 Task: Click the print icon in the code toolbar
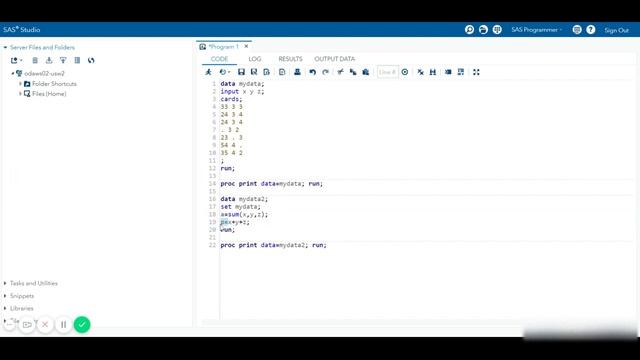[x=297, y=72]
